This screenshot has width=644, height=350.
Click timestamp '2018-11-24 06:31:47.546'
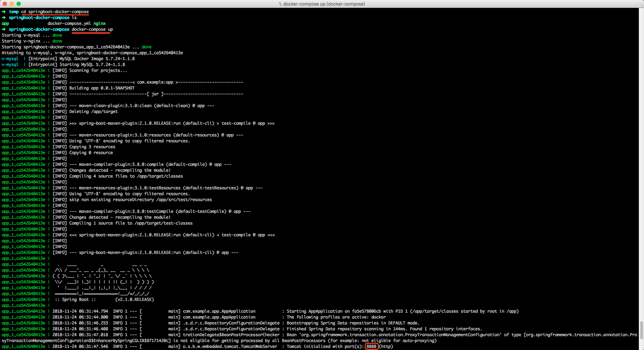click(x=80, y=347)
